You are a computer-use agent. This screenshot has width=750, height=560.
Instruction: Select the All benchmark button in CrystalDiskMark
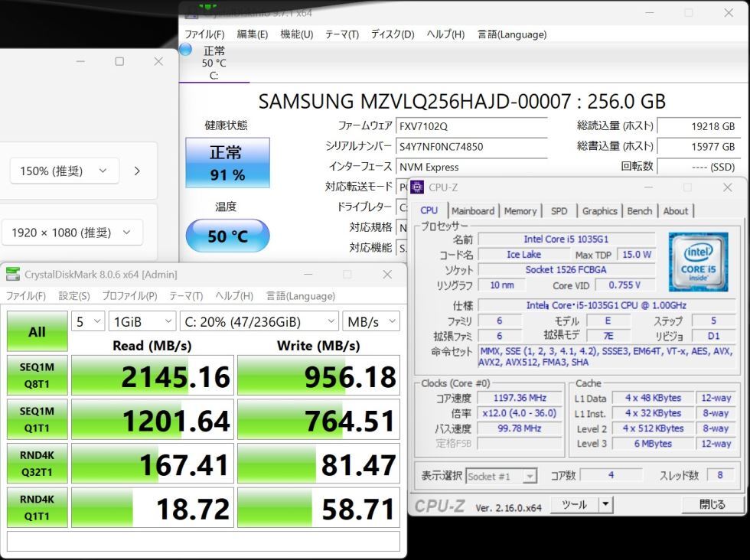(36, 331)
